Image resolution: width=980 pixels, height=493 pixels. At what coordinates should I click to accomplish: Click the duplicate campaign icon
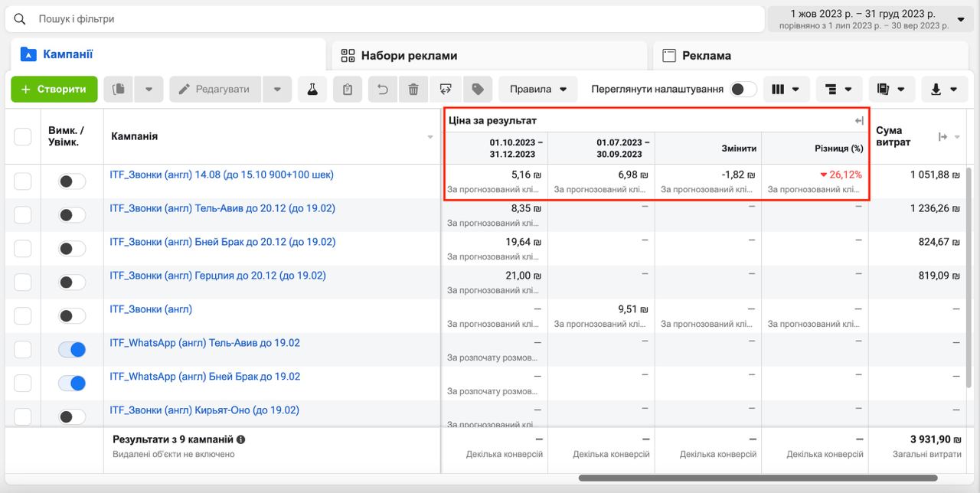click(x=119, y=89)
